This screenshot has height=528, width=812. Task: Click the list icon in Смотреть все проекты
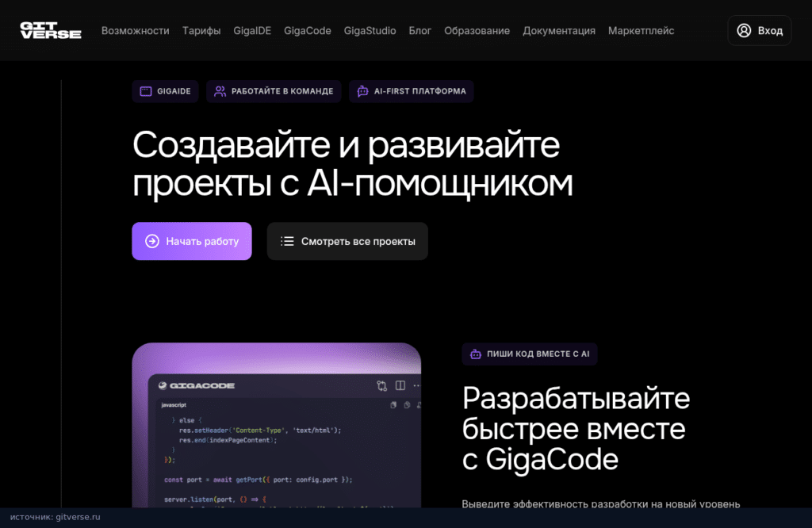tap(287, 241)
